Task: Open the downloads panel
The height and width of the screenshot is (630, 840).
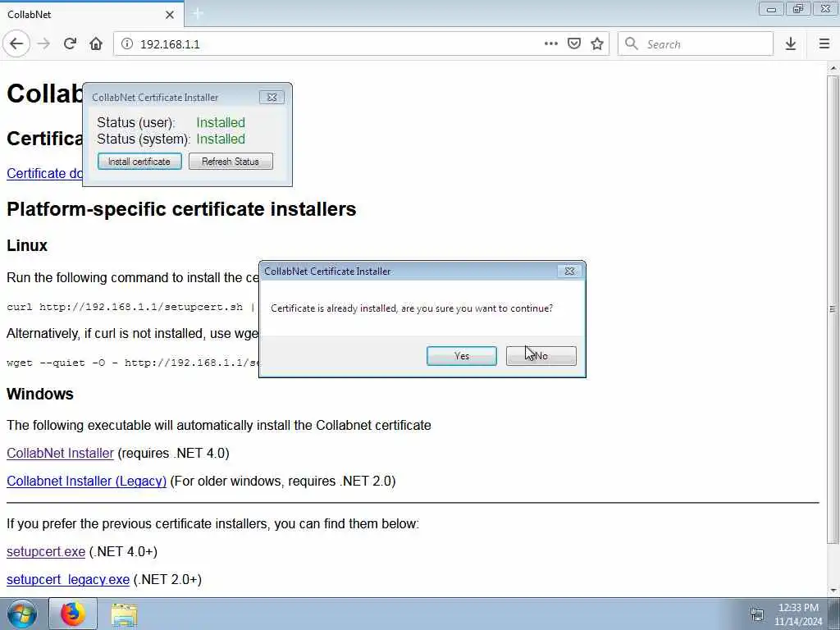Action: coord(791,44)
